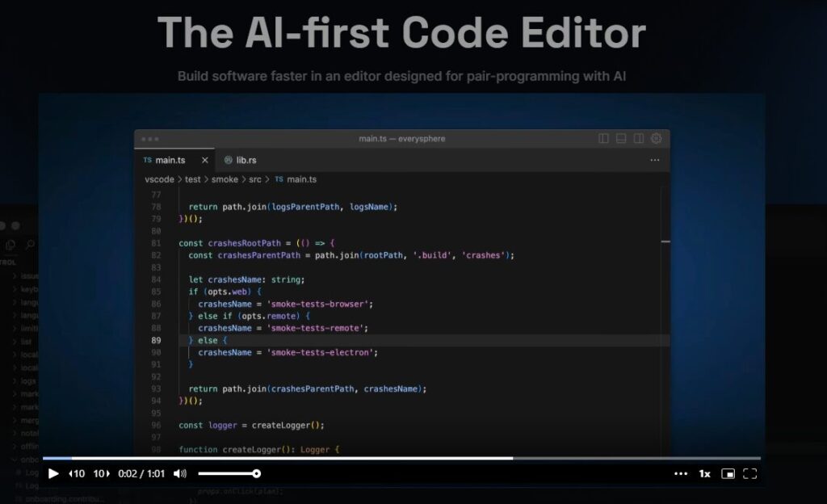
Task: Close the main.ts tab
Action: (x=205, y=160)
